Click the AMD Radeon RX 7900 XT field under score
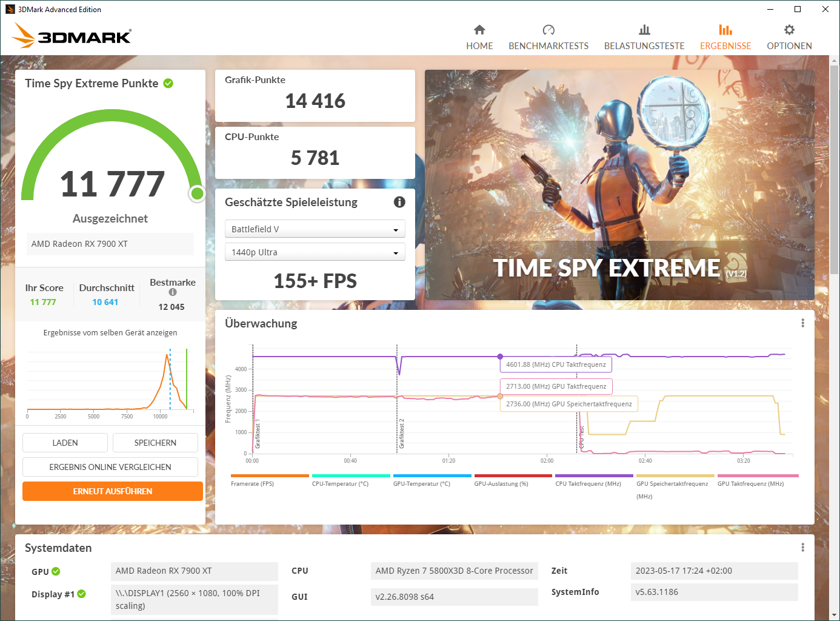The height and width of the screenshot is (621, 840). coord(110,244)
